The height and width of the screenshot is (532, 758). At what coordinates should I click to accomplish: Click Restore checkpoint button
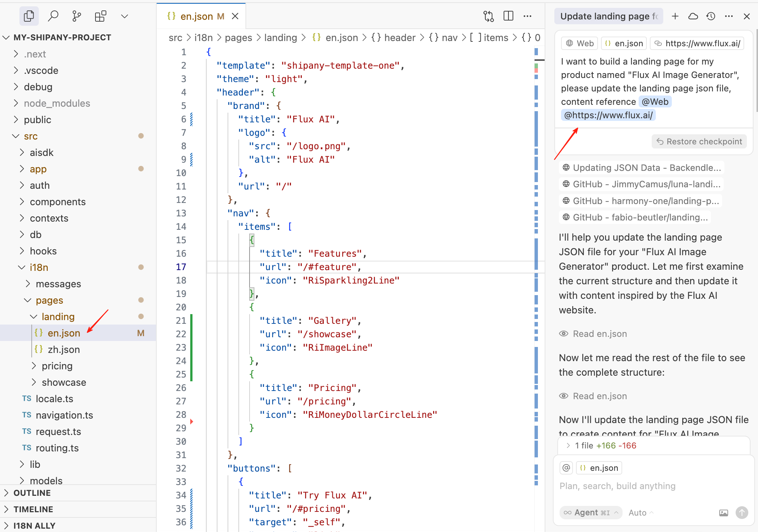click(x=699, y=141)
